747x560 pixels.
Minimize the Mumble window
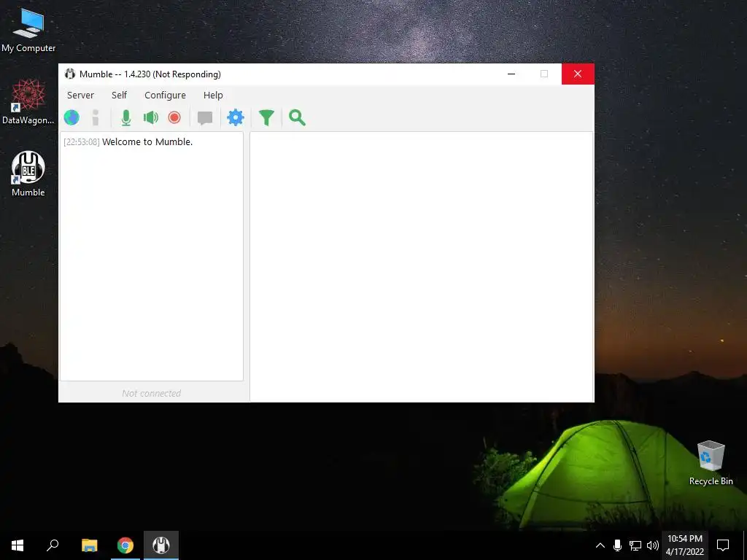point(511,74)
